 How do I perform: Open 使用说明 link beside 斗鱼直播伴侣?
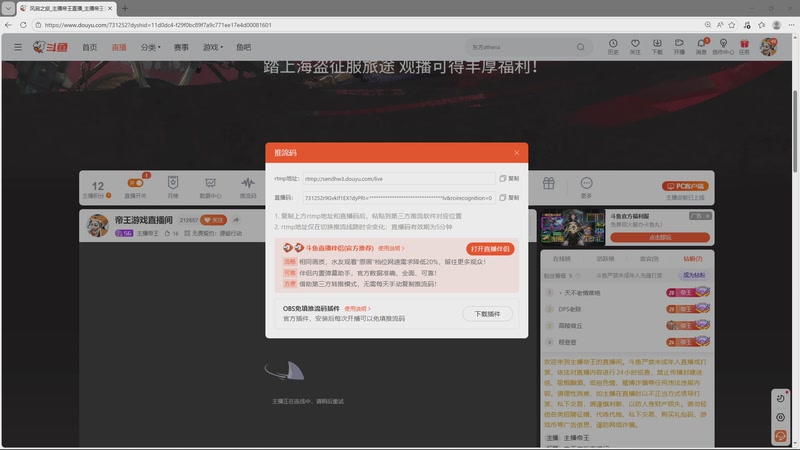point(391,248)
